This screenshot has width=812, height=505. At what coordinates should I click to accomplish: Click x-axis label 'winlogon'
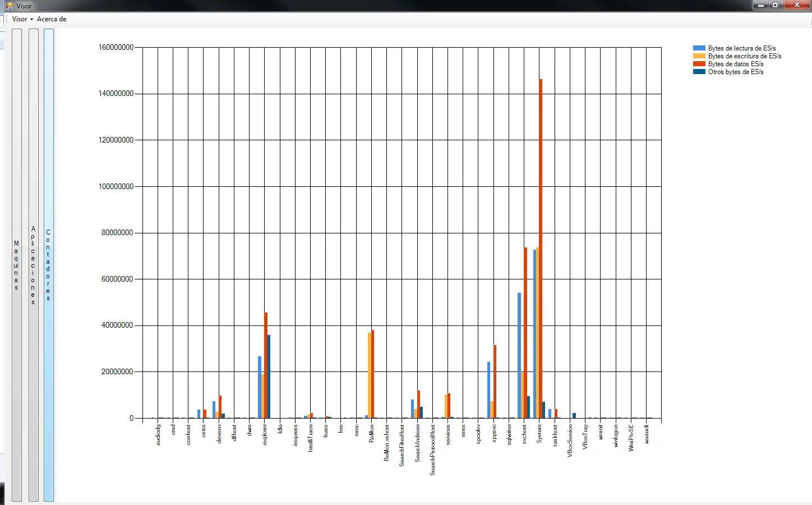(x=616, y=435)
